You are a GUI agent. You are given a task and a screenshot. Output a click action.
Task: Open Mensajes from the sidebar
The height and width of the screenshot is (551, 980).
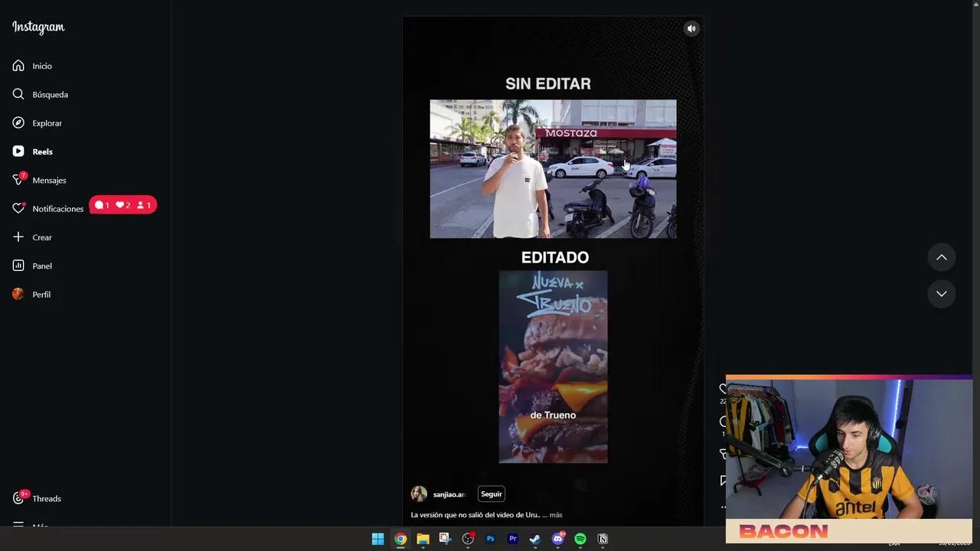coord(39,180)
